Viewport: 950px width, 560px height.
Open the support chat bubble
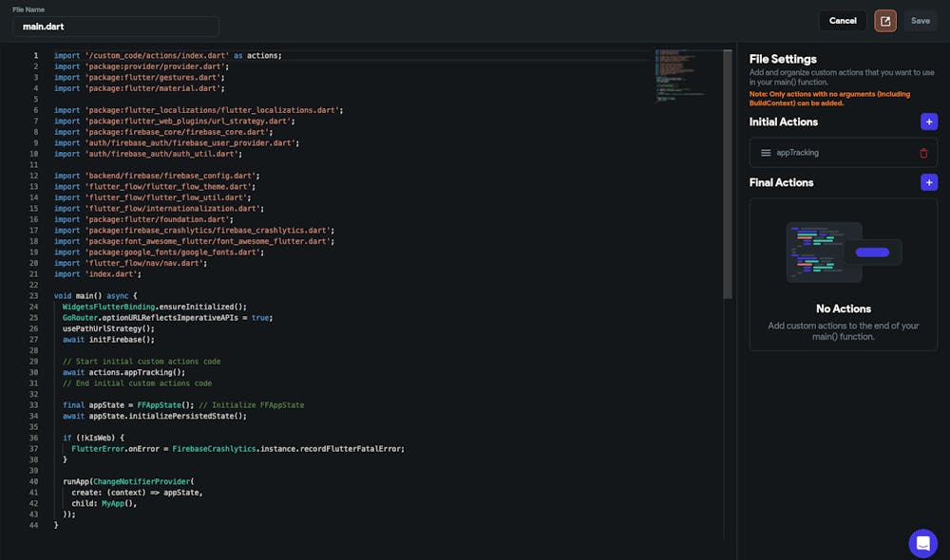(x=922, y=543)
